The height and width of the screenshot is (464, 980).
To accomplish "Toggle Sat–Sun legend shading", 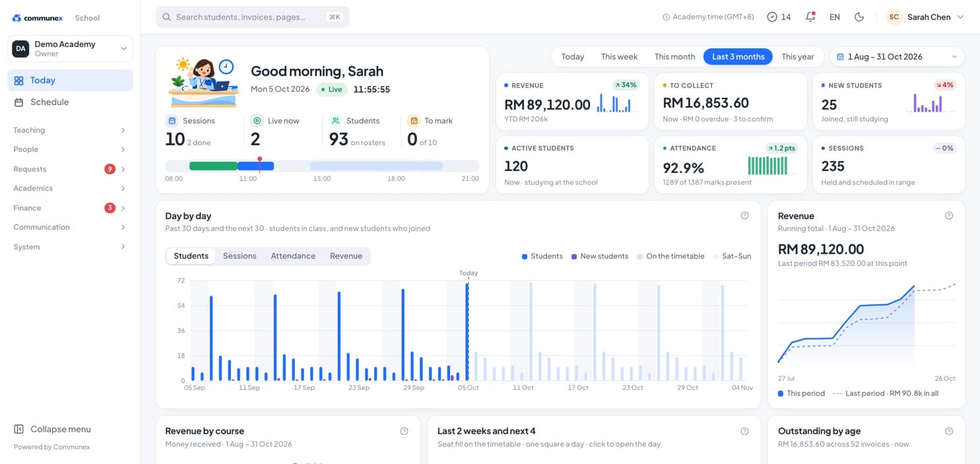I will coord(732,256).
